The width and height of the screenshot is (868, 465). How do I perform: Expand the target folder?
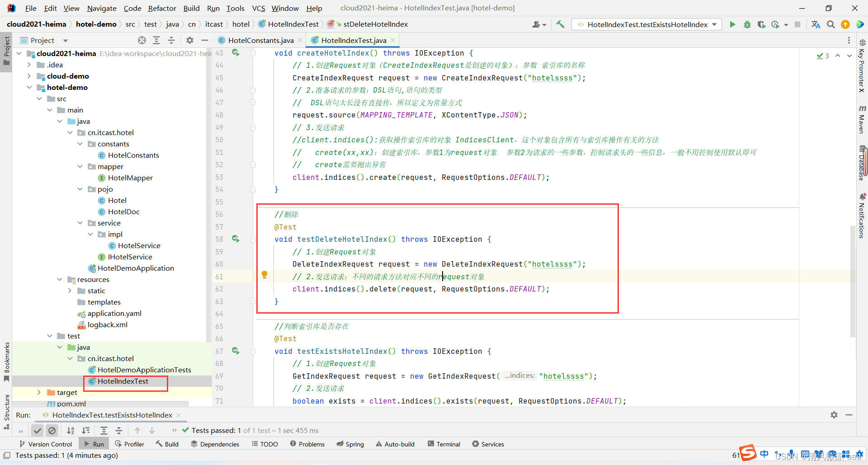39,392
